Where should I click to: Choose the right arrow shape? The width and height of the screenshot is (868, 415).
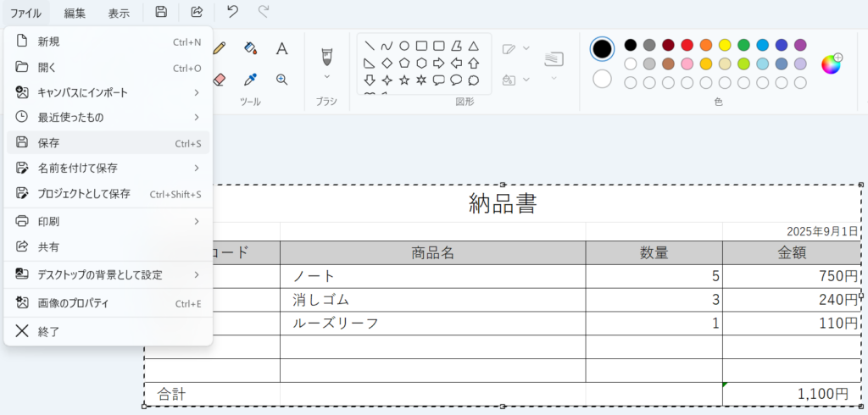tap(439, 63)
